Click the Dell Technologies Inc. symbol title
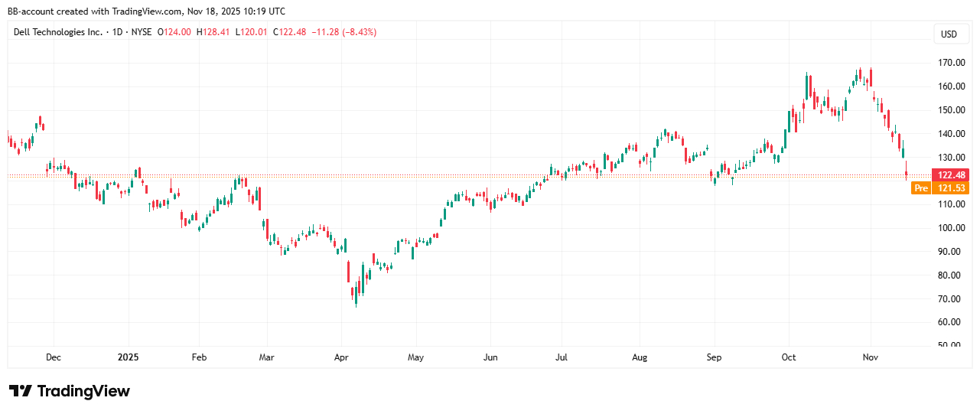 [57, 32]
